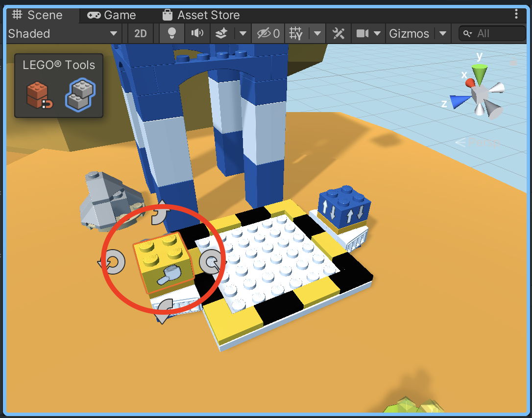
Task: Select the LEGO brick building tool
Action: coord(39,95)
